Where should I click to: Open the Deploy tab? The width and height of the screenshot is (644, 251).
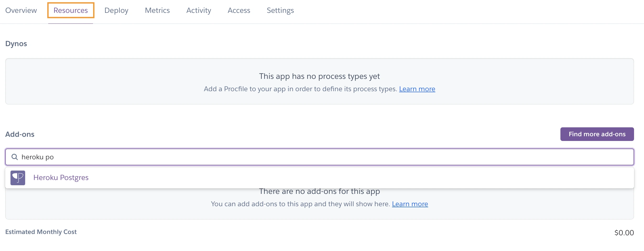[x=116, y=10]
